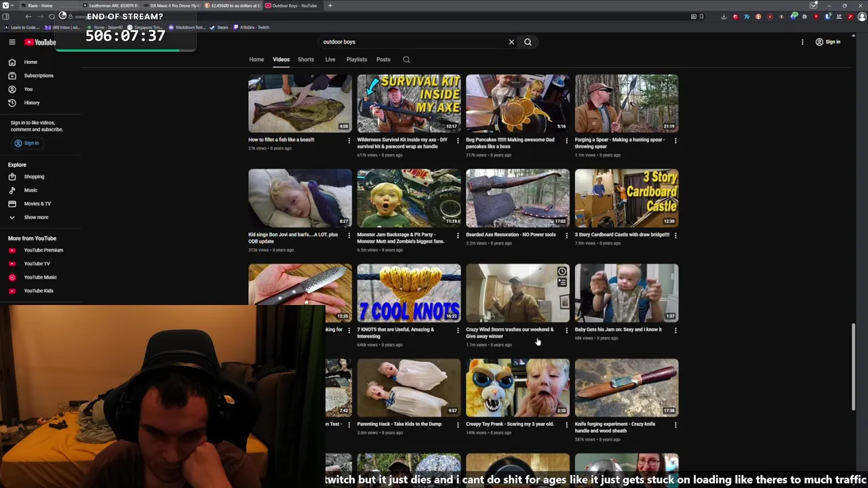The height and width of the screenshot is (488, 868).
Task: Go to the YouTube logo home link
Action: click(x=40, y=42)
